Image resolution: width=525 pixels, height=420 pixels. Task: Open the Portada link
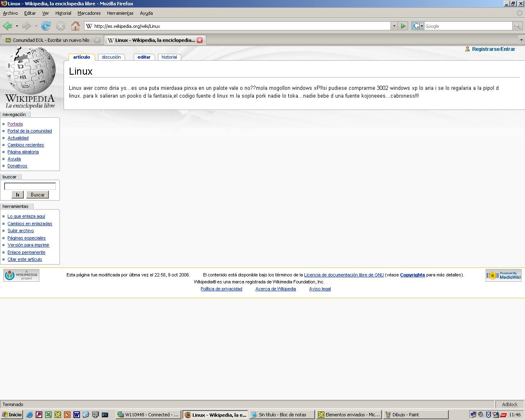(15, 124)
